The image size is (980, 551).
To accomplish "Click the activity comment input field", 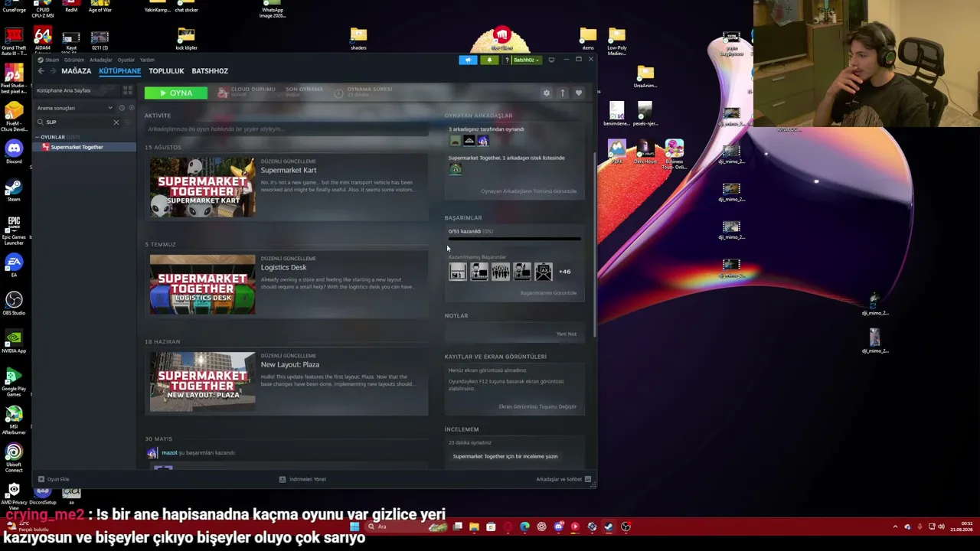I will click(x=287, y=129).
